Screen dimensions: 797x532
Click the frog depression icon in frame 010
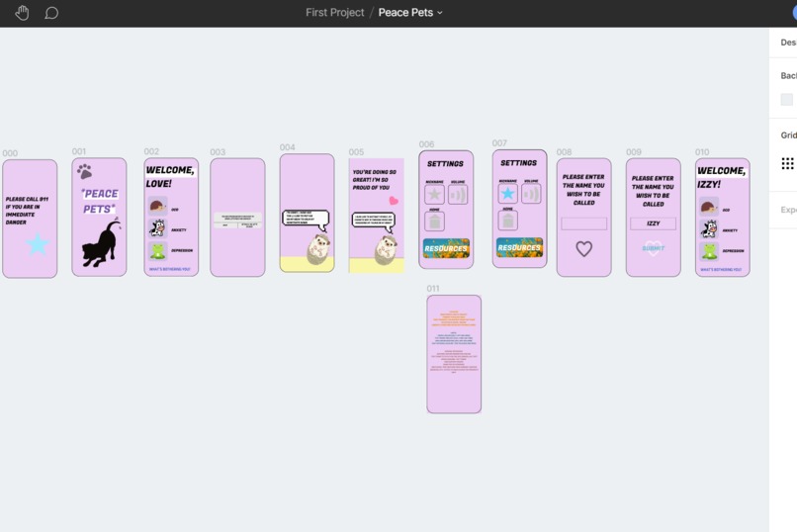point(709,250)
